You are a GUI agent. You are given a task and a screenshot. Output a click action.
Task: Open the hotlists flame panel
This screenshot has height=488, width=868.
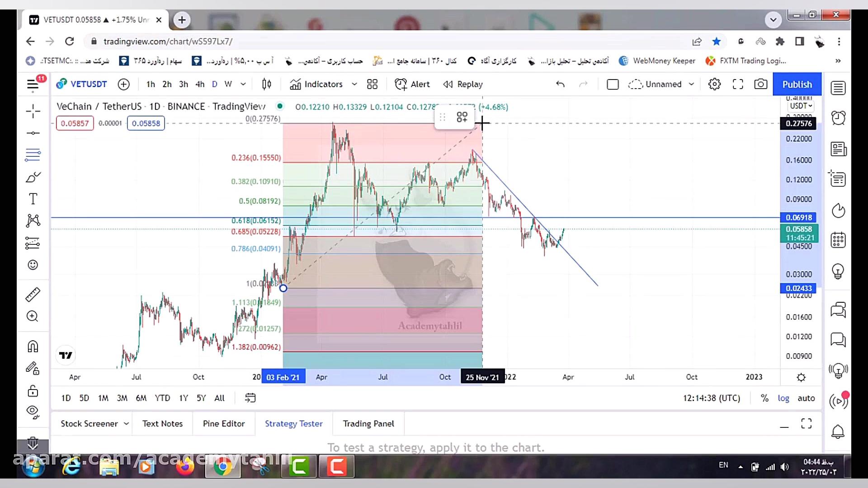[x=838, y=210]
